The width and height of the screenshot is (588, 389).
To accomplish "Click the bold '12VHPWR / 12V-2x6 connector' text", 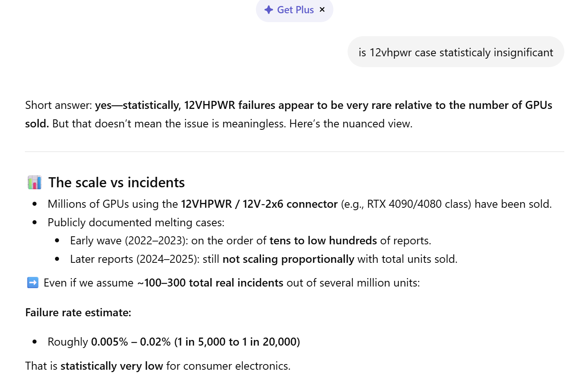I will pyautogui.click(x=259, y=204).
